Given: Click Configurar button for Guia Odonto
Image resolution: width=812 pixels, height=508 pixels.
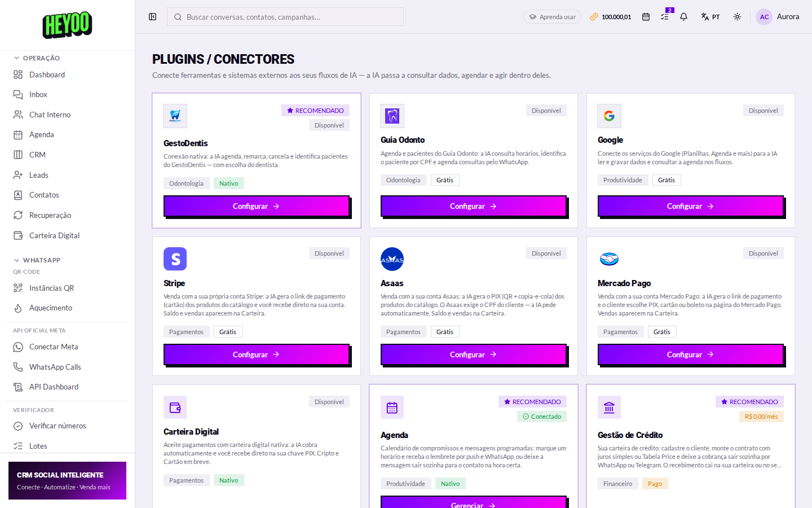Looking at the screenshot, I should (473, 206).
